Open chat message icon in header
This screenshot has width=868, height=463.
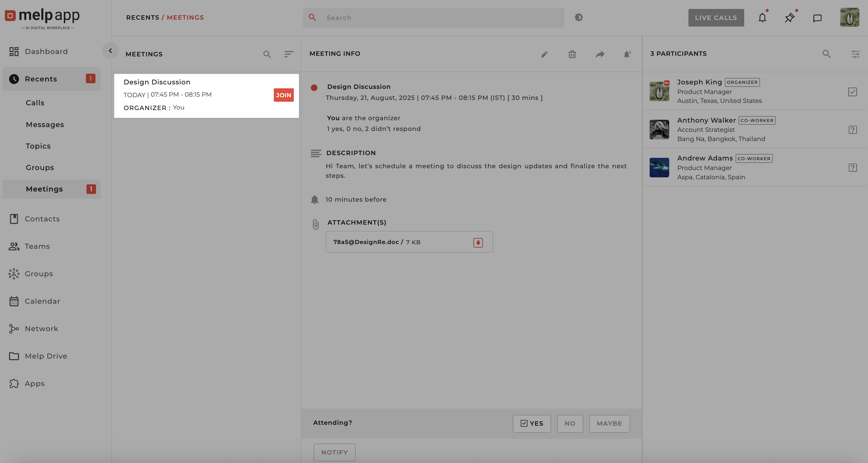coord(817,18)
